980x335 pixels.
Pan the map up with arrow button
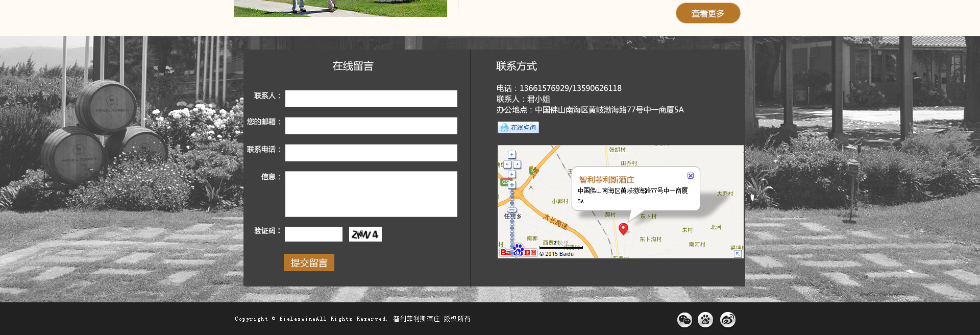tap(512, 155)
